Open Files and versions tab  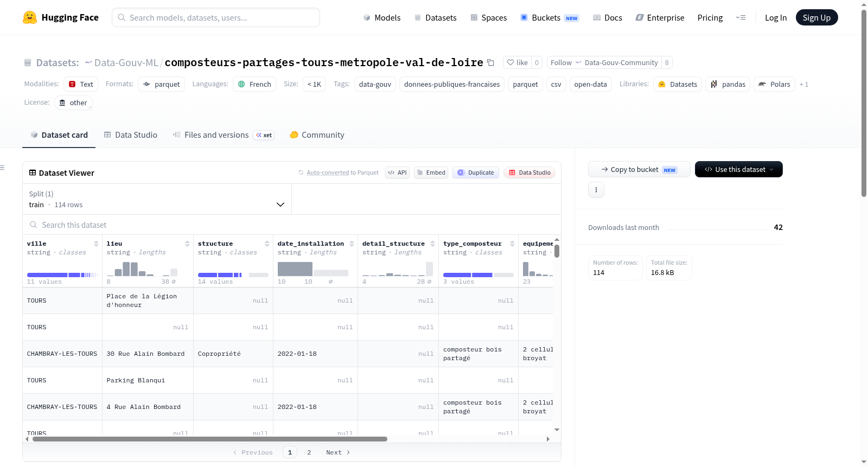pyautogui.click(x=223, y=135)
